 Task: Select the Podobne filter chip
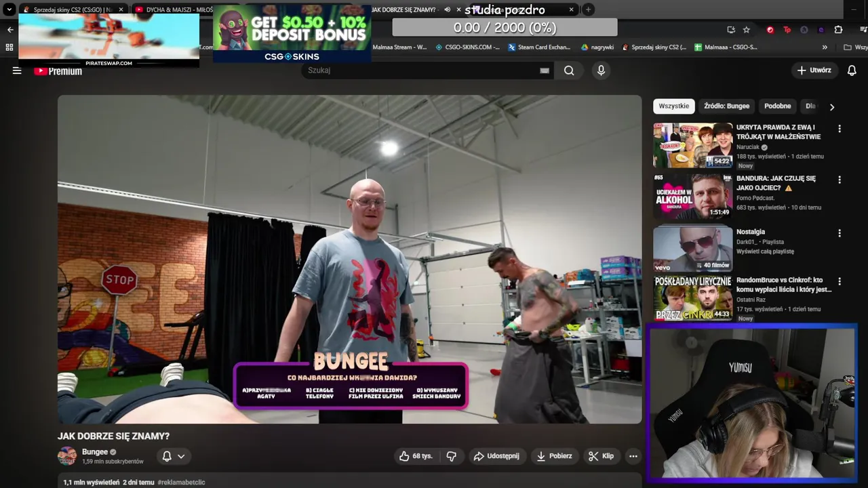pyautogui.click(x=777, y=106)
